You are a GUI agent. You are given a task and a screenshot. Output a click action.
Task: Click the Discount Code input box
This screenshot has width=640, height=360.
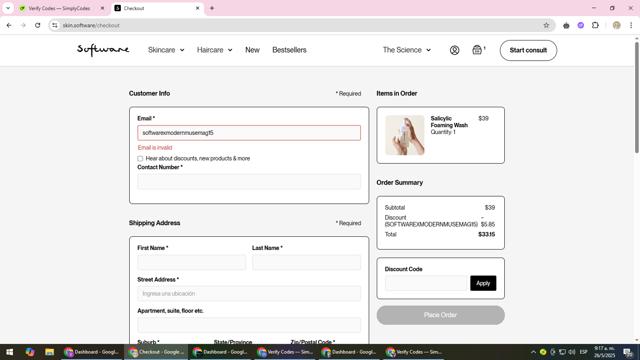[x=426, y=283]
